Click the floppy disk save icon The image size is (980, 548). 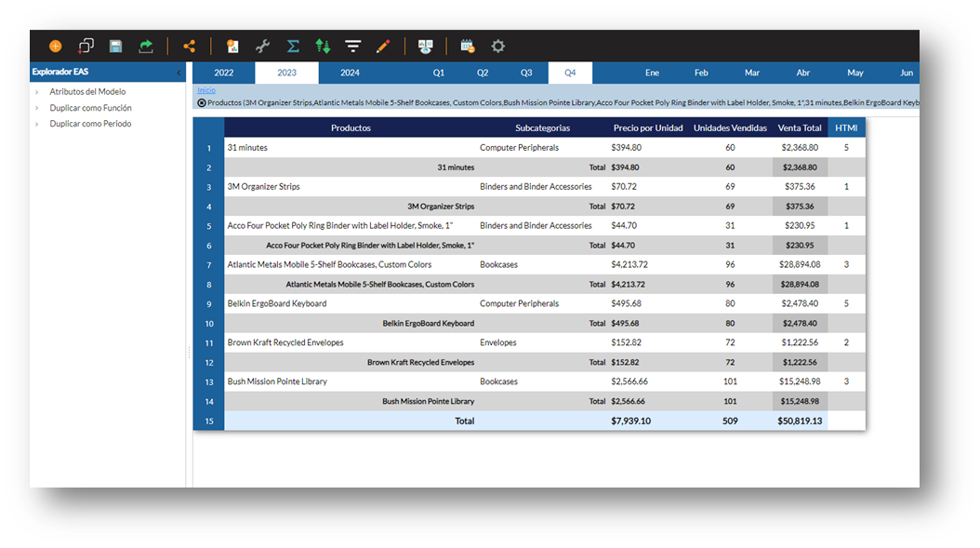115,46
